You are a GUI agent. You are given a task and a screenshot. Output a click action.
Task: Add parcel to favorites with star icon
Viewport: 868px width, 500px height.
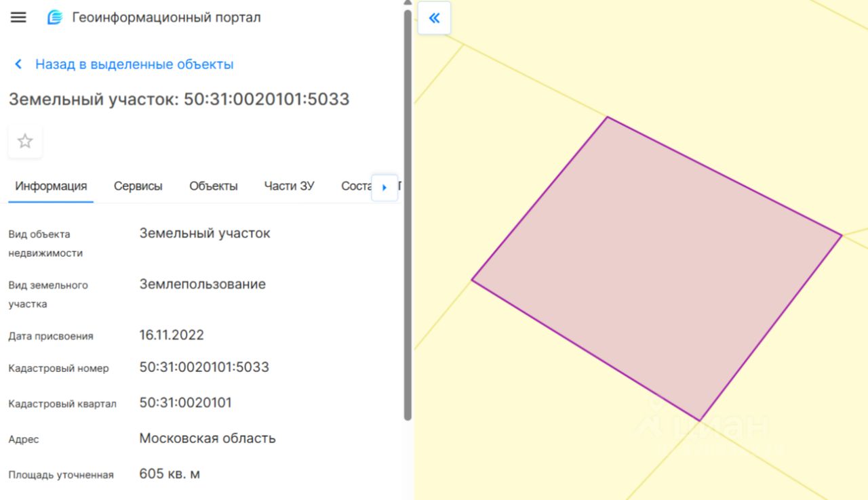point(25,141)
